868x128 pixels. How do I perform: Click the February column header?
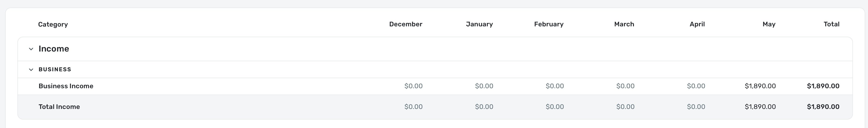click(x=549, y=24)
